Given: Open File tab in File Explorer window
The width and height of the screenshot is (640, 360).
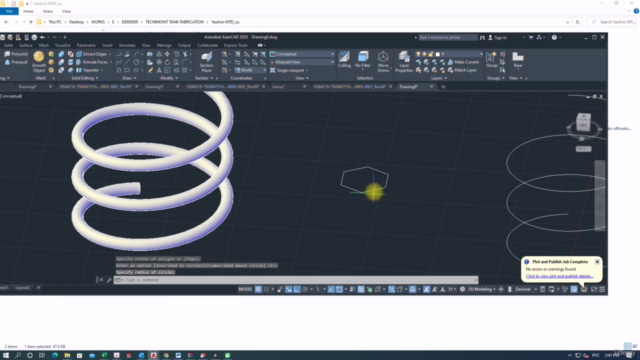Looking at the screenshot, I should click(x=9, y=11).
